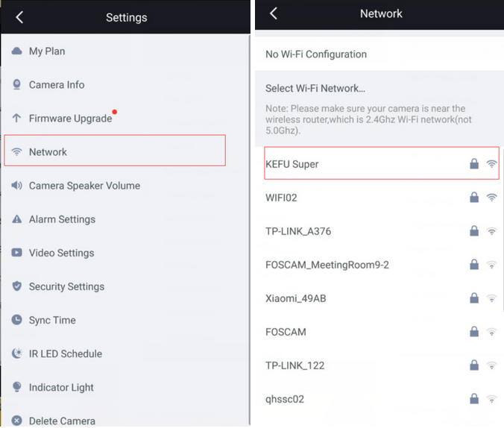Open Video Settings
The image size is (504, 428).
pyautogui.click(x=62, y=253)
